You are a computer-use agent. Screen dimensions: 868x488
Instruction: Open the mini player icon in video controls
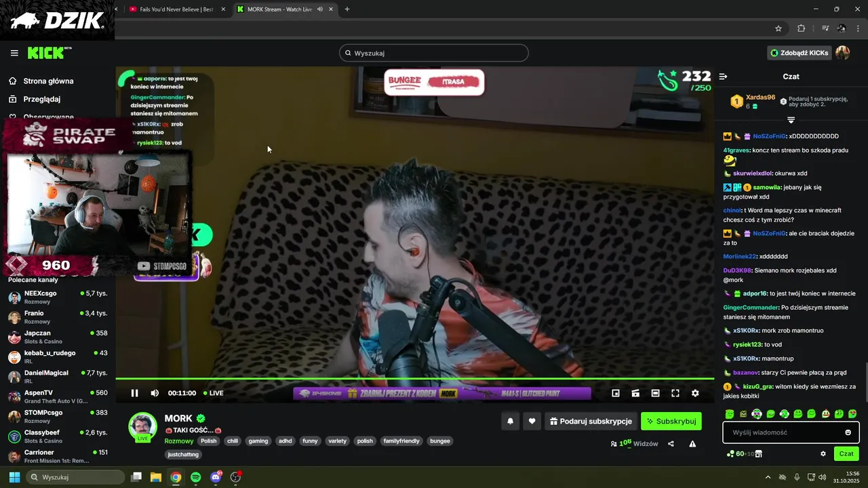coord(616,393)
